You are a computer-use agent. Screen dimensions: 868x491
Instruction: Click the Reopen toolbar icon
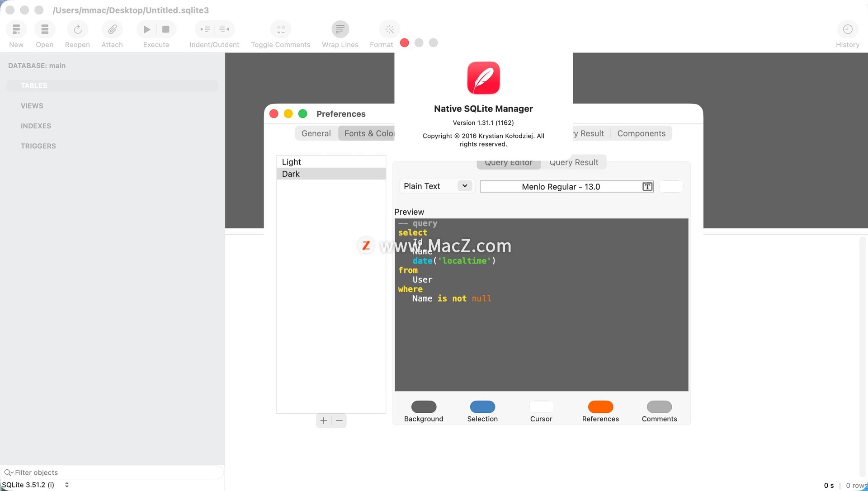(x=77, y=29)
